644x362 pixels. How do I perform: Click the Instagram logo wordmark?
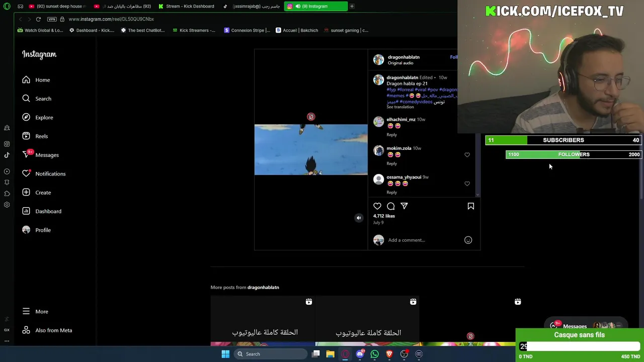coord(39,54)
